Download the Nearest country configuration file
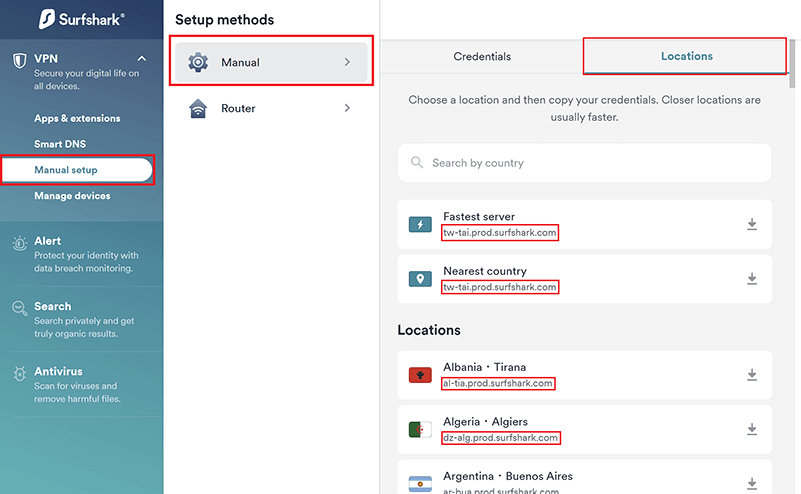Image resolution: width=801 pixels, height=494 pixels. coord(751,279)
